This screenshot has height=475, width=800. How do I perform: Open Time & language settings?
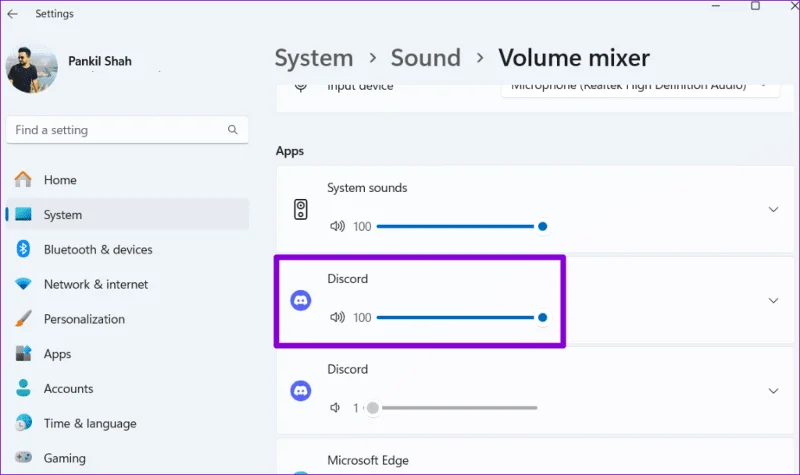127,423
